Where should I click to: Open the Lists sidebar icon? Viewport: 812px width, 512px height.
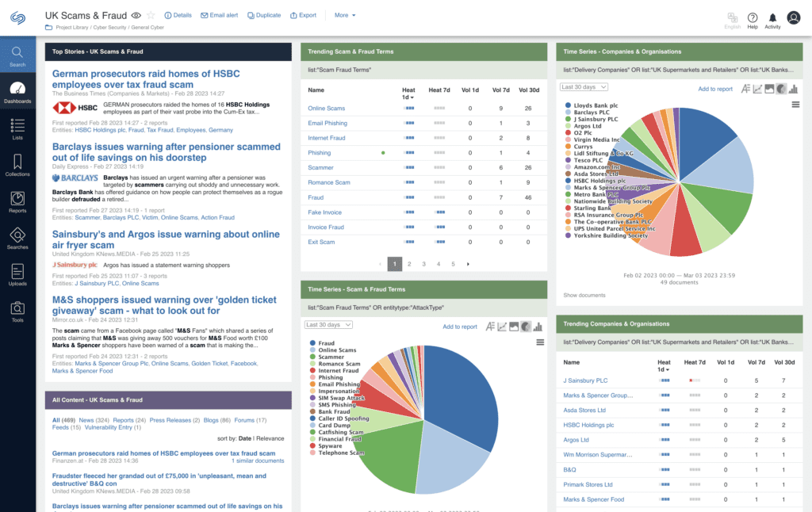point(17,129)
